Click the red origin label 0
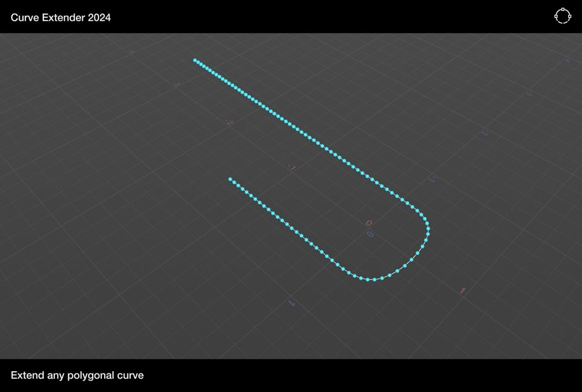 369,222
